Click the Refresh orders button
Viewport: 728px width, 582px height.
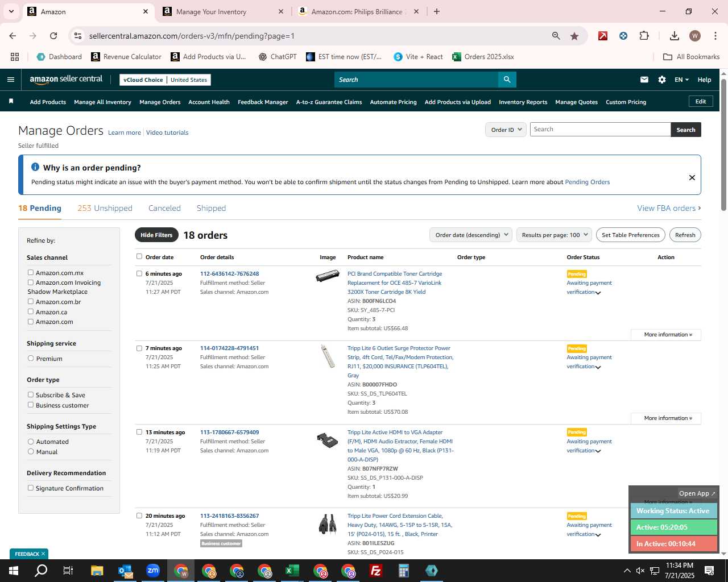click(x=685, y=235)
